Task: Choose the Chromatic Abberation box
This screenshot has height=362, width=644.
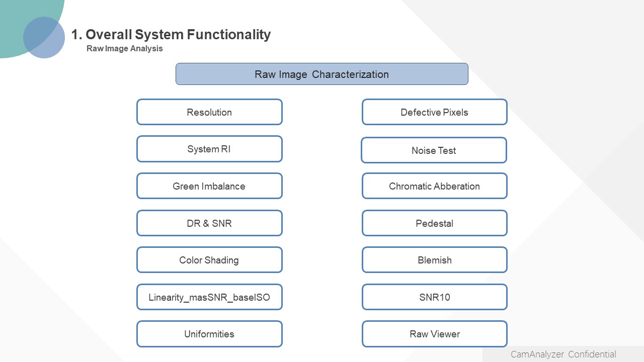Action: click(x=435, y=186)
